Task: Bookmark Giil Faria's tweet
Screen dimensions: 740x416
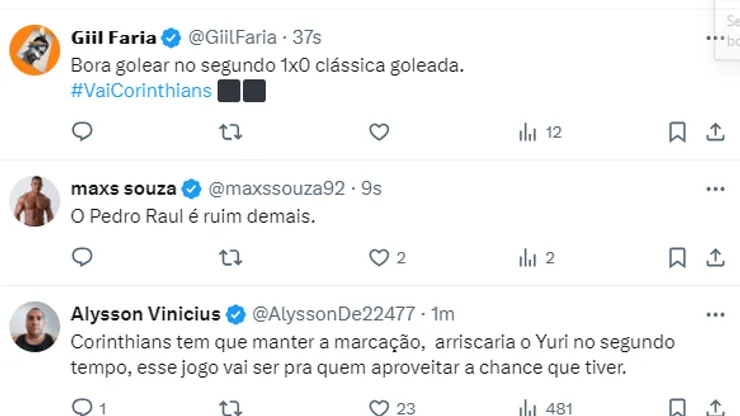Action: [x=677, y=132]
